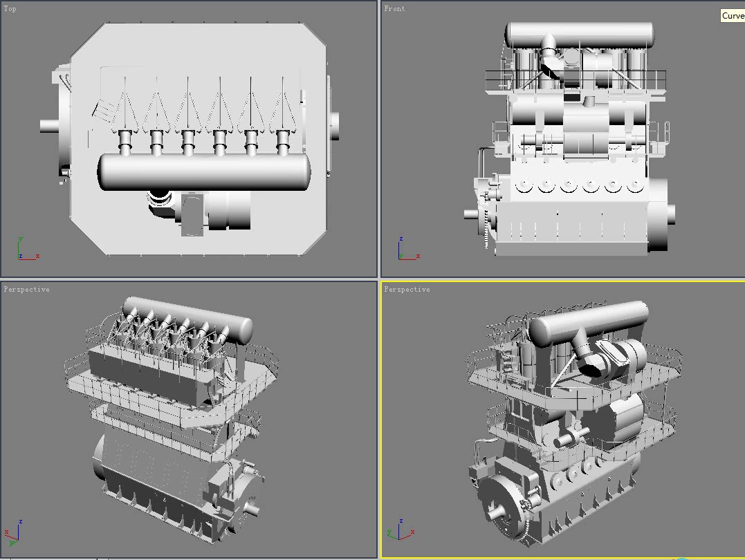Click the Top viewport label
Screen dimensions: 745x560
click(x=10, y=8)
